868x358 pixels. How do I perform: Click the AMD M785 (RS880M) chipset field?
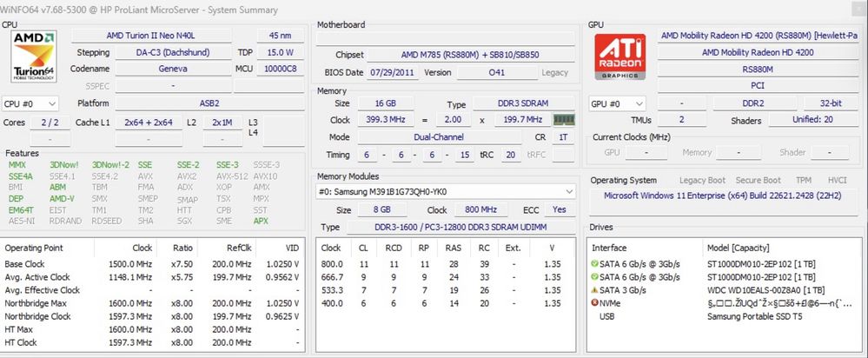point(470,55)
